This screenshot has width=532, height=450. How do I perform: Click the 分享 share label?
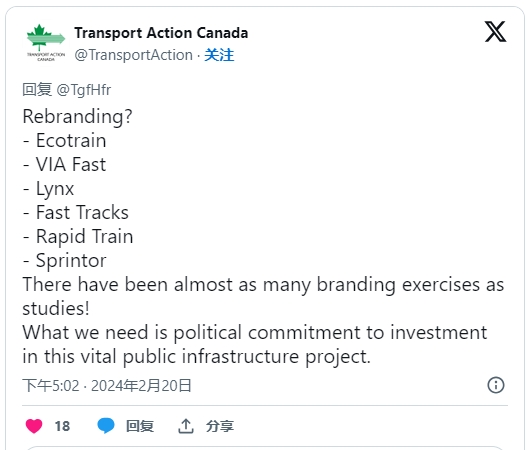point(220,426)
